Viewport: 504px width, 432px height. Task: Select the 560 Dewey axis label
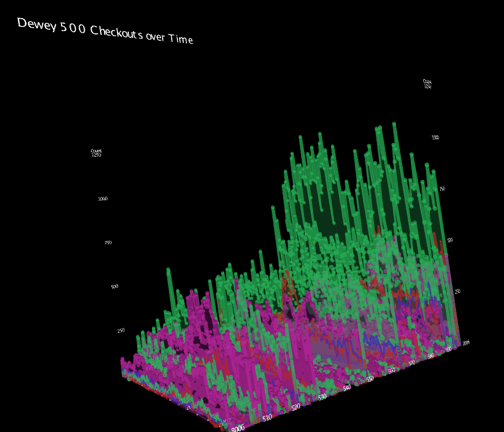click(392, 370)
